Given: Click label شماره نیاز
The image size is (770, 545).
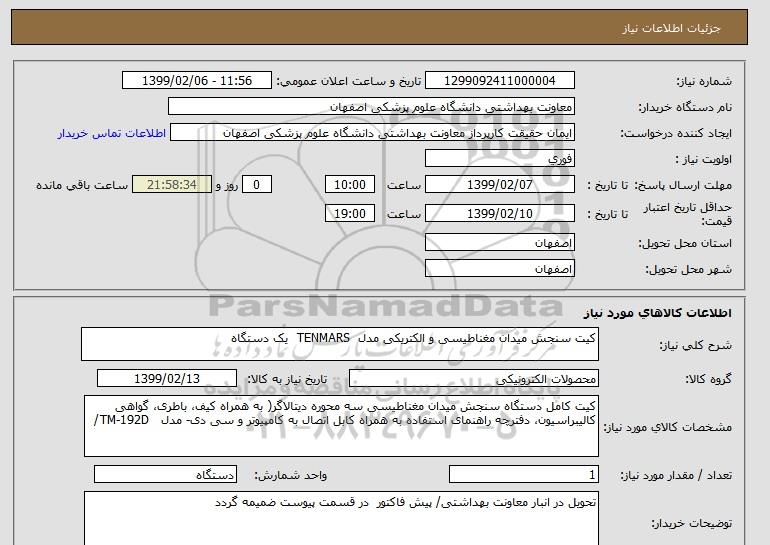Looking at the screenshot, I should 704,81.
